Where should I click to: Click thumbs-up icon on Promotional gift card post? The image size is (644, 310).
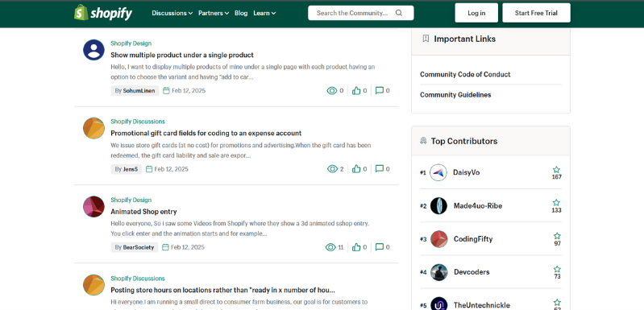356,169
